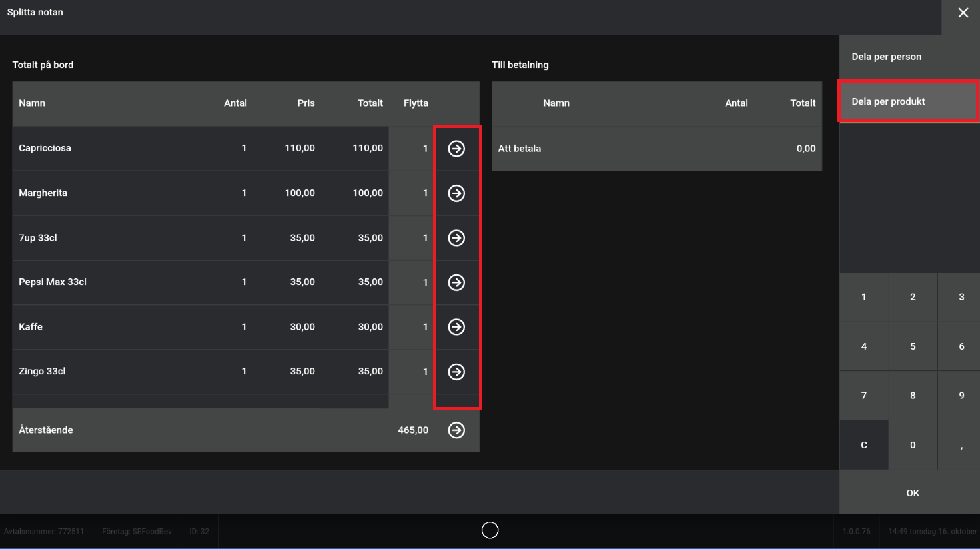The width and height of the screenshot is (980, 549).
Task: Transfer Pepsi Max 33cl with arrow icon
Action: (456, 282)
